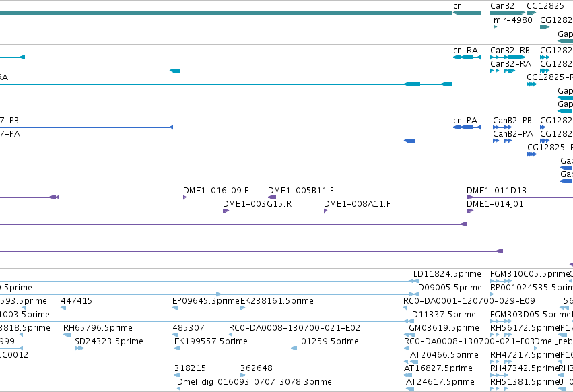Click the DME1-005B11.F feature label
This screenshot has height=392, width=573.
pos(301,191)
